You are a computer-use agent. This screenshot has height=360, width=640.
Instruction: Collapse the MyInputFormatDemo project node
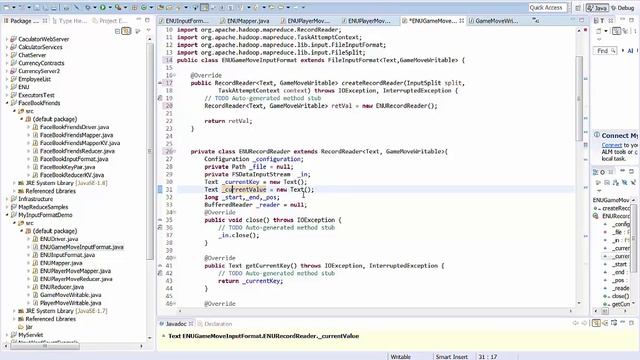pos(7,215)
